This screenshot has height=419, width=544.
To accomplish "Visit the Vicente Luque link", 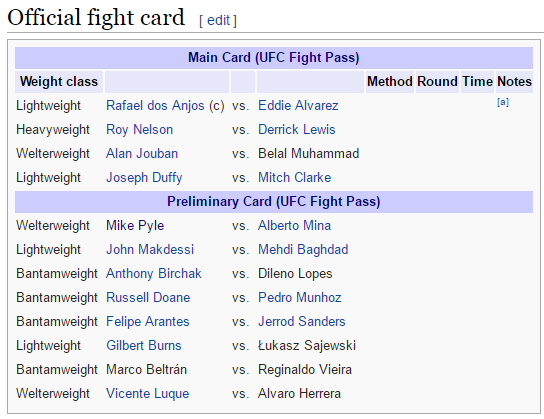I will [x=147, y=393].
